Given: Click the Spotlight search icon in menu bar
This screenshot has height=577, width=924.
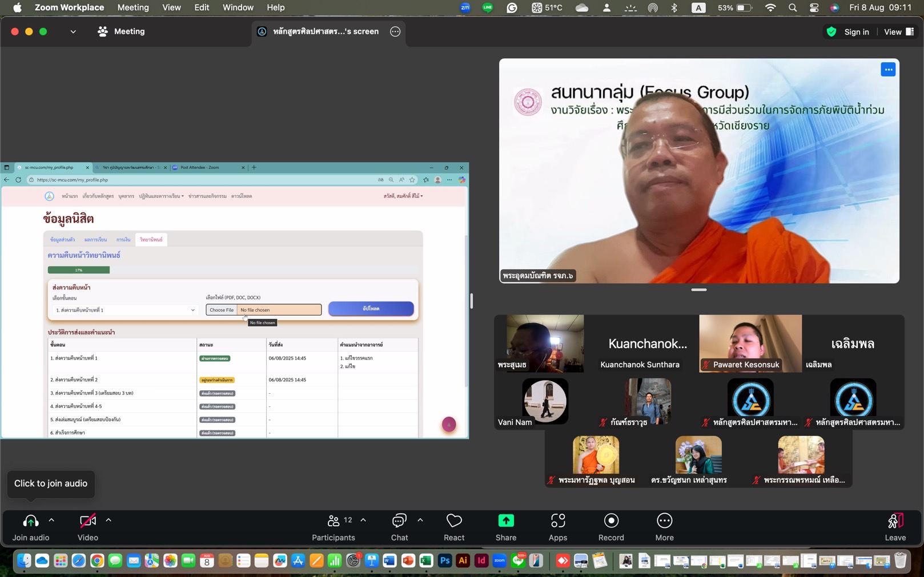Looking at the screenshot, I should point(793,8).
